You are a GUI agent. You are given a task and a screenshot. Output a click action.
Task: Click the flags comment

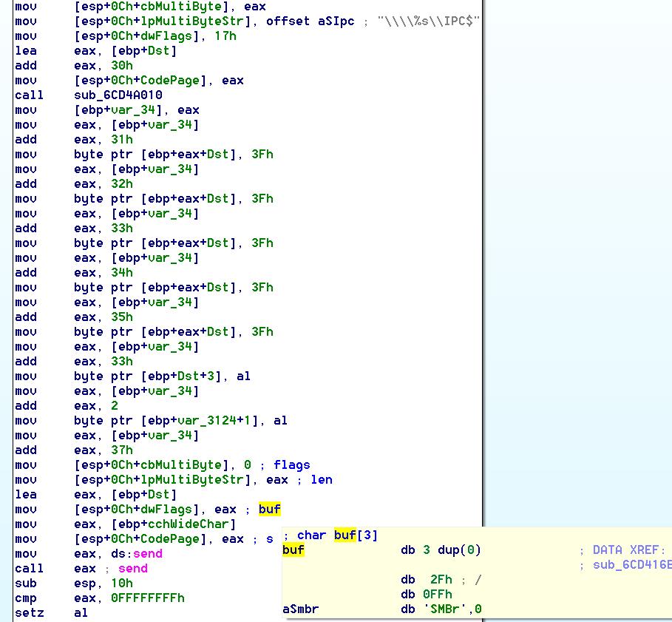click(291, 464)
